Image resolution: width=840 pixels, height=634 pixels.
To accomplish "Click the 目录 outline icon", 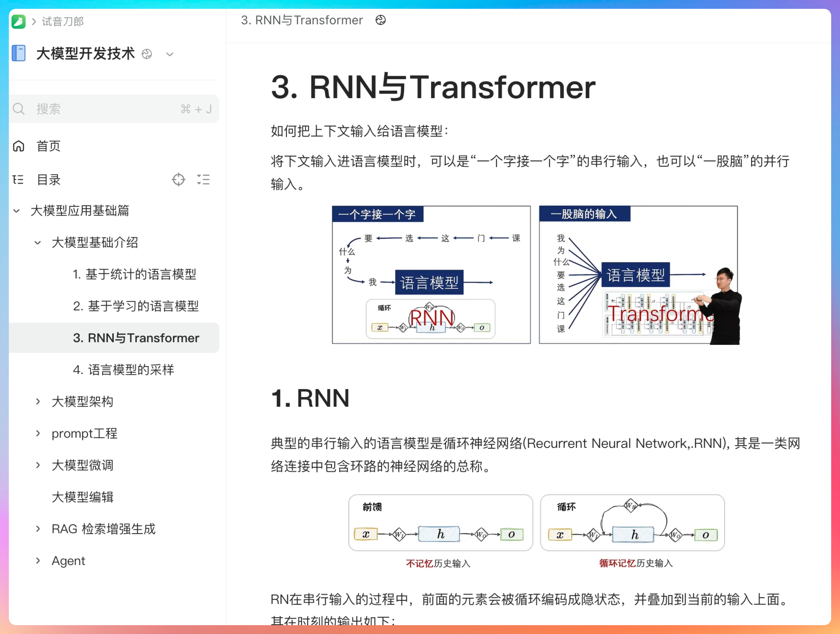I will [x=18, y=179].
